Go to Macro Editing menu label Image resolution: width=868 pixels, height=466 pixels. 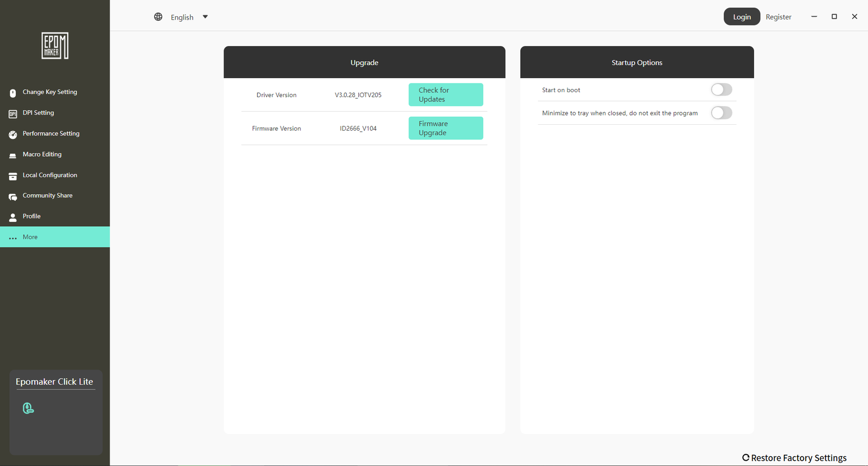42,155
